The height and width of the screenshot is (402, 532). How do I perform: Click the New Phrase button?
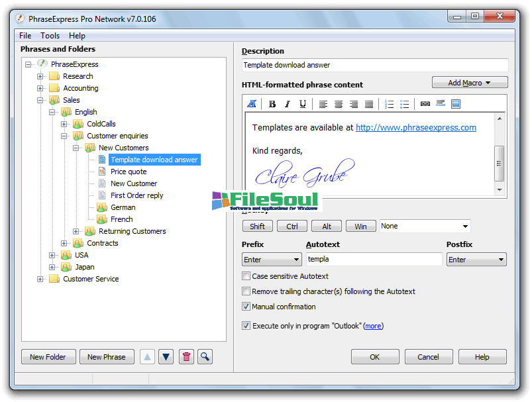107,357
